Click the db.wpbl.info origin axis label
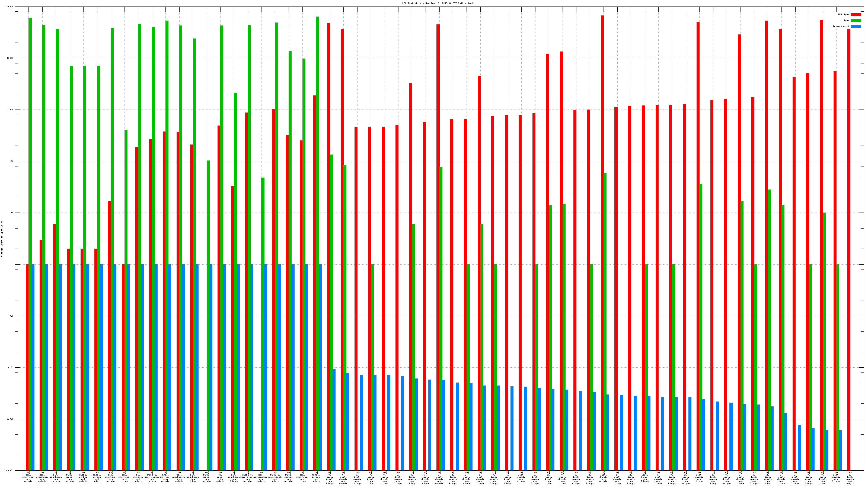Viewport: 868px width, 488px height. [220, 477]
